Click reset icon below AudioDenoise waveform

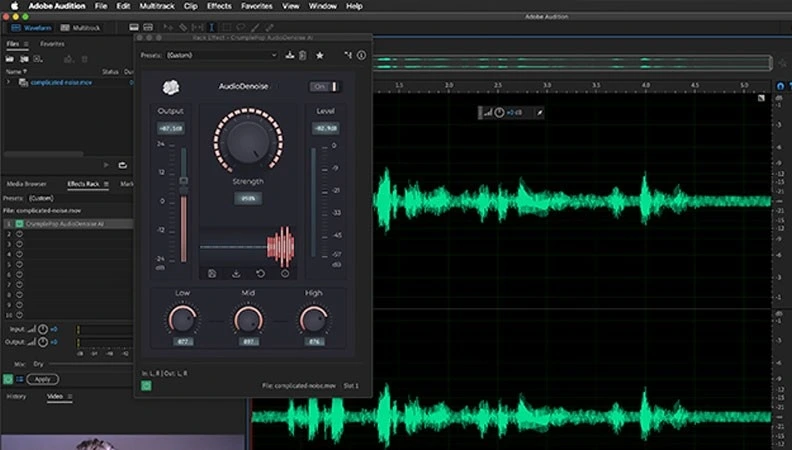tap(261, 273)
